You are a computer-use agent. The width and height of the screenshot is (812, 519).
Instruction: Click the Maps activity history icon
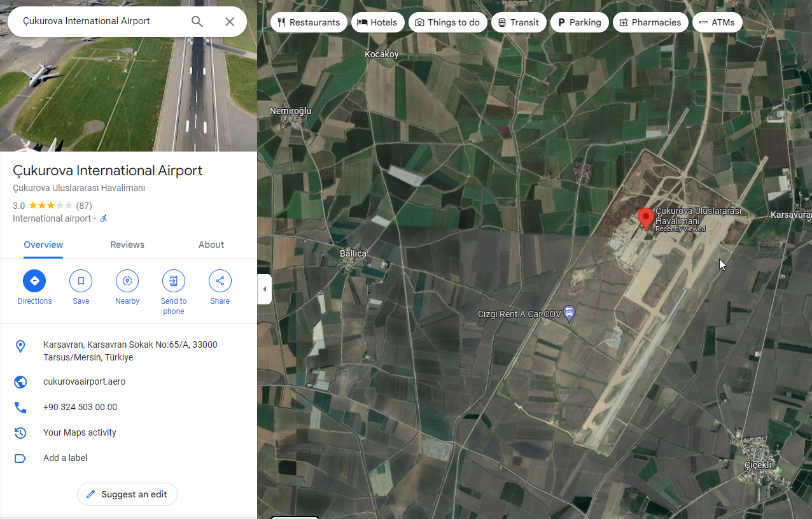pos(20,433)
